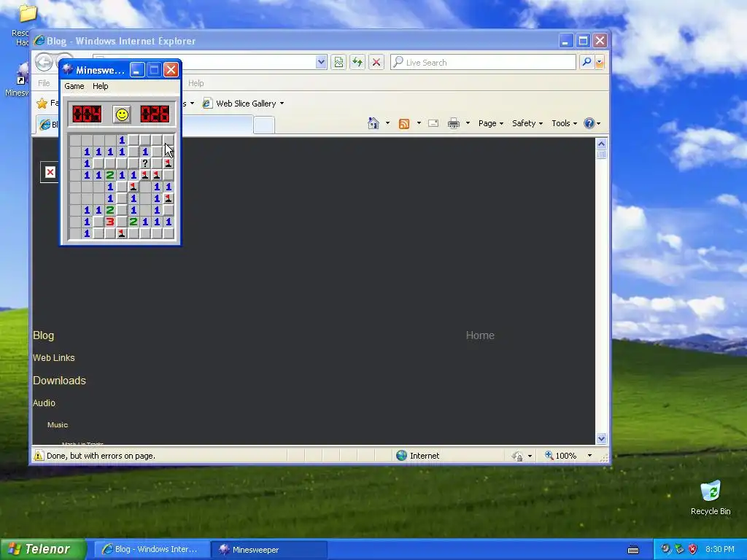Screen dimensions: 747x560
Task: Open the Web Links link
Action: point(54,358)
